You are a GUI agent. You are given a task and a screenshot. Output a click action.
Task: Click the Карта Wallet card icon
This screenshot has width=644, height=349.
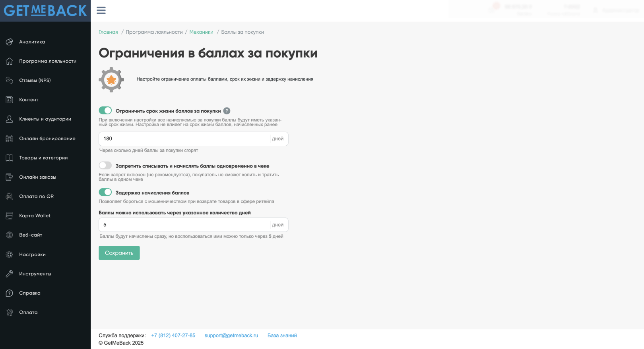pyautogui.click(x=10, y=216)
